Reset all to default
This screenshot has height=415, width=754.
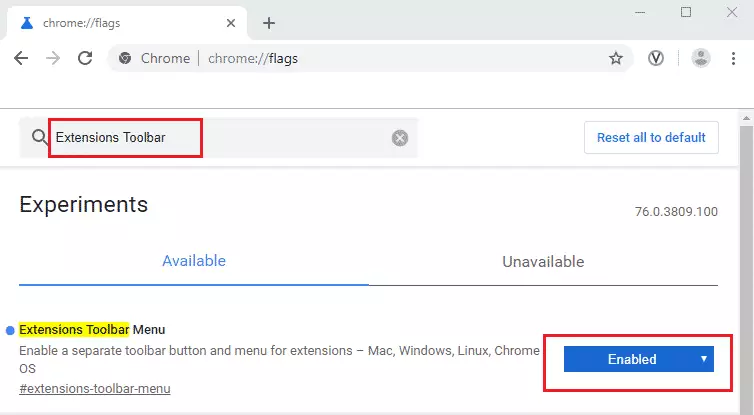pos(651,138)
